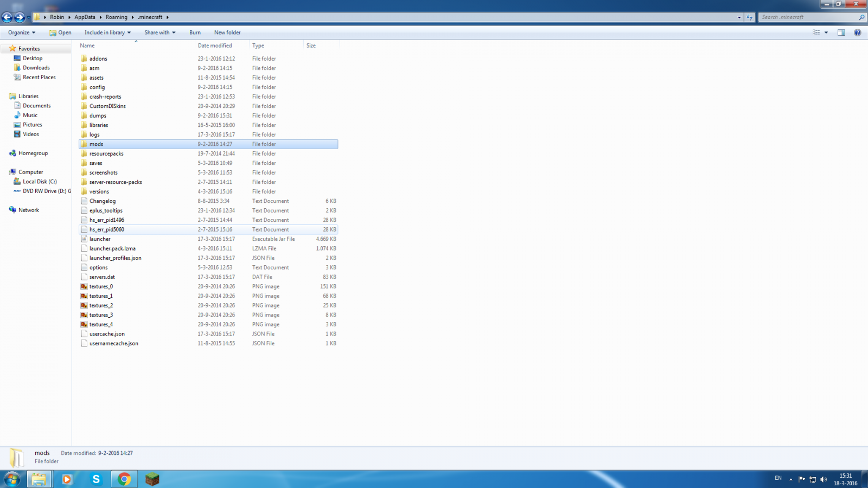The width and height of the screenshot is (868, 488).
Task: Expand arrow after .minecraft breadcrumb
Action: click(168, 17)
